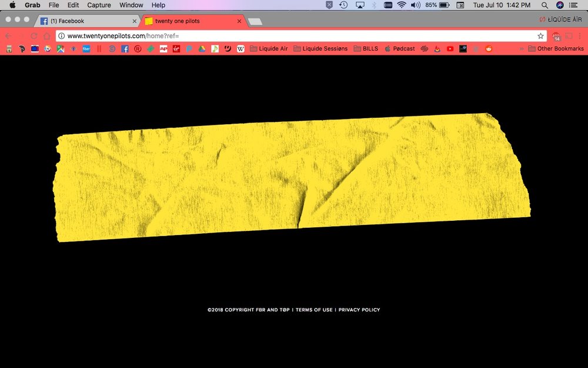Image resolution: width=588 pixels, height=368 pixels.
Task: Open the Reddit bookmark icon
Action: tap(489, 48)
